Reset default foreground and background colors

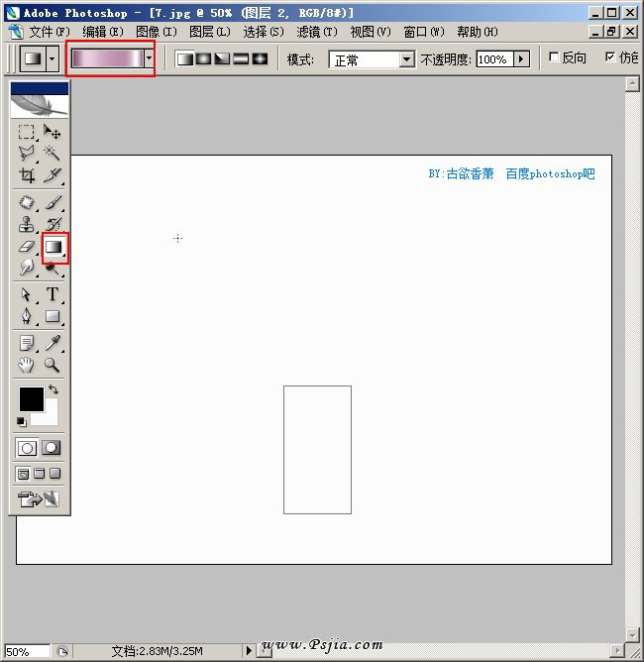22,421
